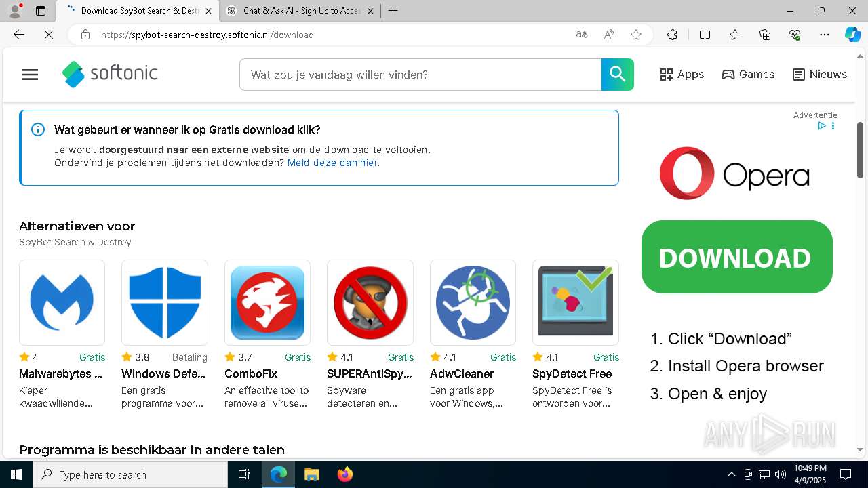
Task: Open the Read aloud icon
Action: tap(609, 35)
